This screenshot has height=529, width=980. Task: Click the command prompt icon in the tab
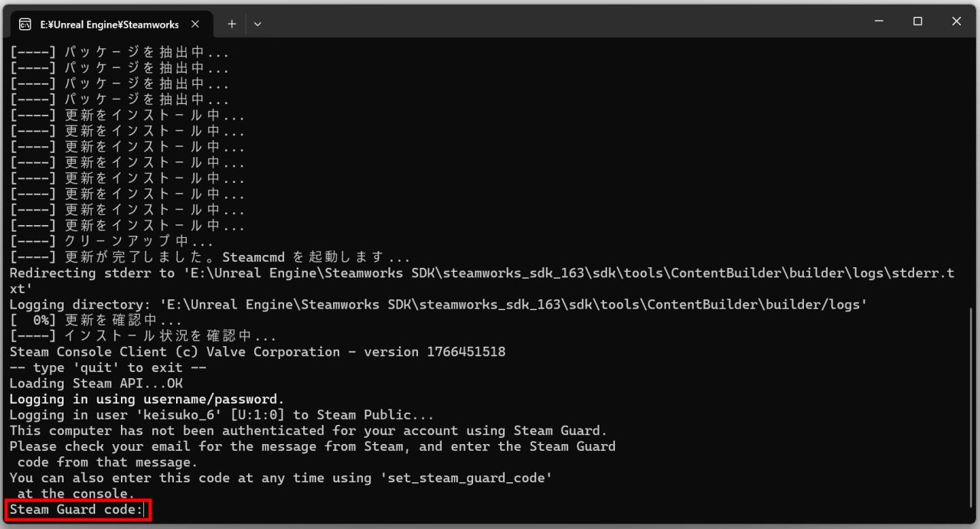click(24, 24)
